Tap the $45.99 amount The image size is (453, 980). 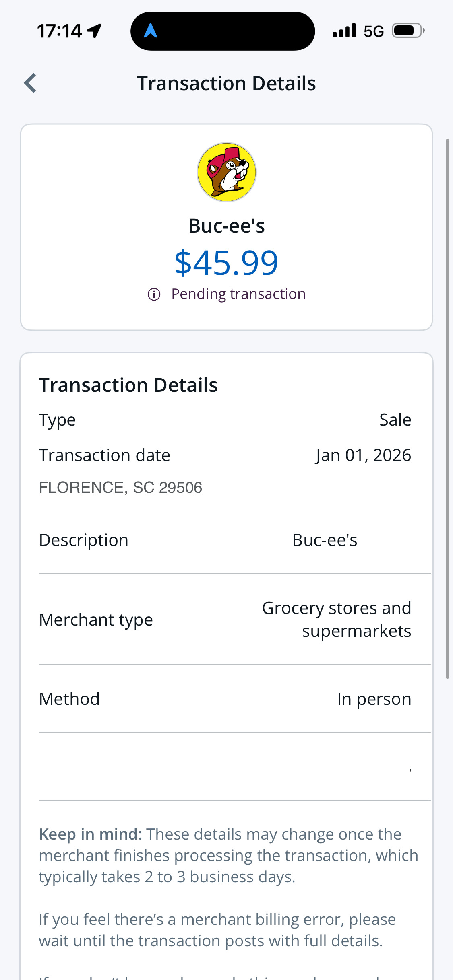coord(226,263)
